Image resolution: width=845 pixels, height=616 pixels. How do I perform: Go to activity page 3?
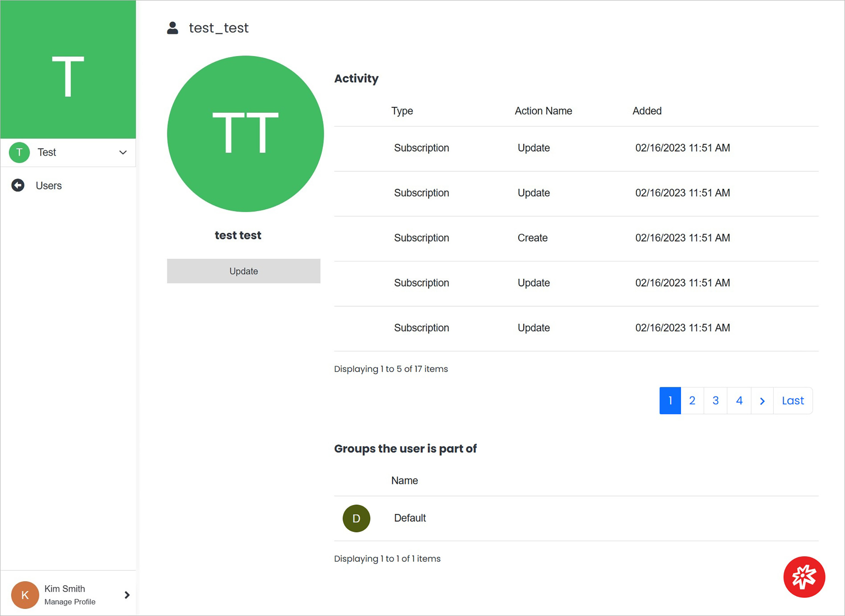pos(715,401)
